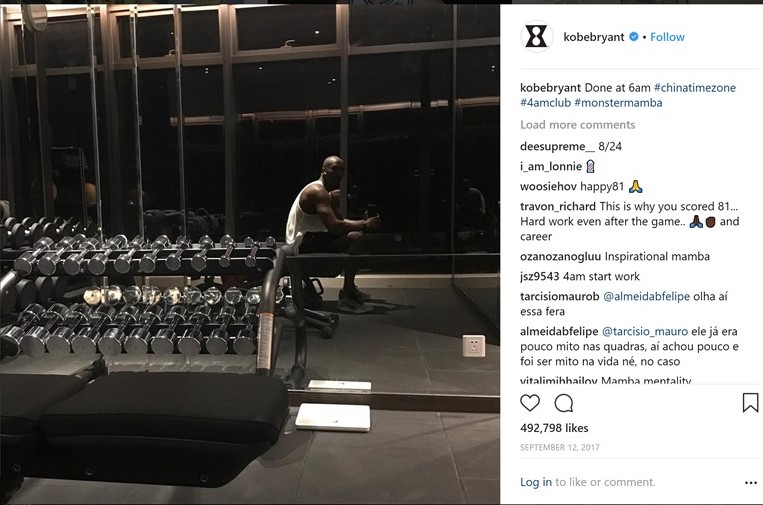Follow the kobebryant account
This screenshot has width=763, height=505.
pyautogui.click(x=667, y=37)
